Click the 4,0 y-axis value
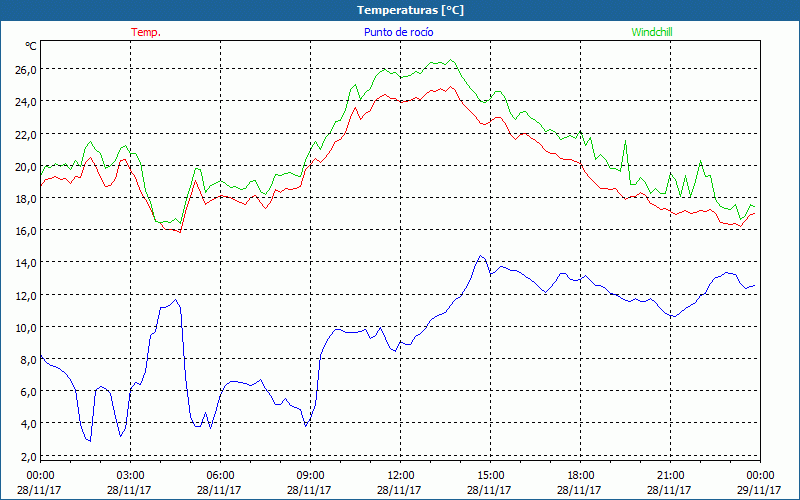800x500 pixels. click(28, 424)
